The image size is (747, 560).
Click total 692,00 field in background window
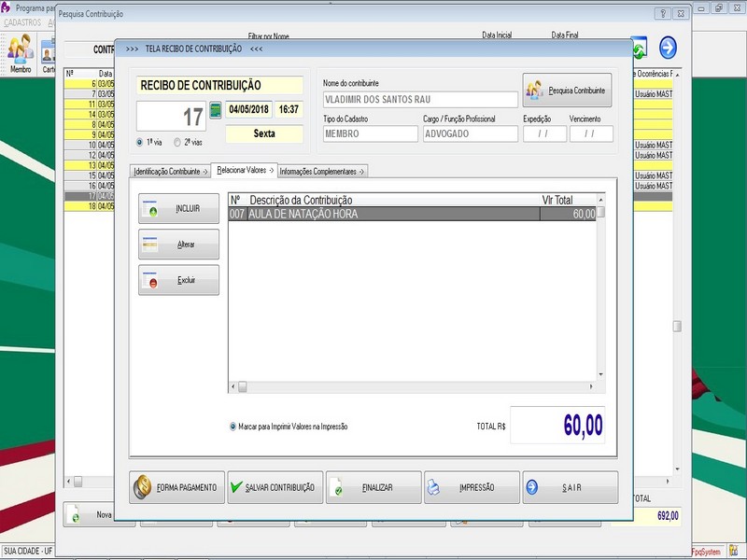tap(657, 516)
